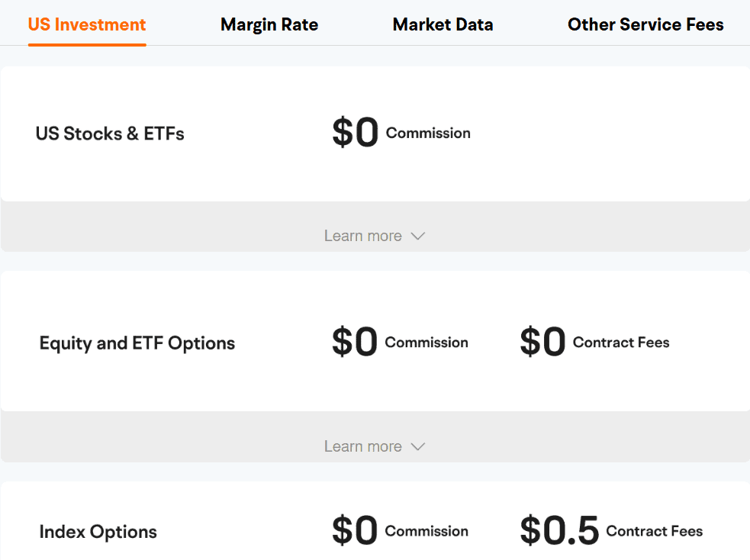Image resolution: width=750 pixels, height=560 pixels.
Task: Click the $0 Commission for Equity and ETF Options
Action: [400, 341]
